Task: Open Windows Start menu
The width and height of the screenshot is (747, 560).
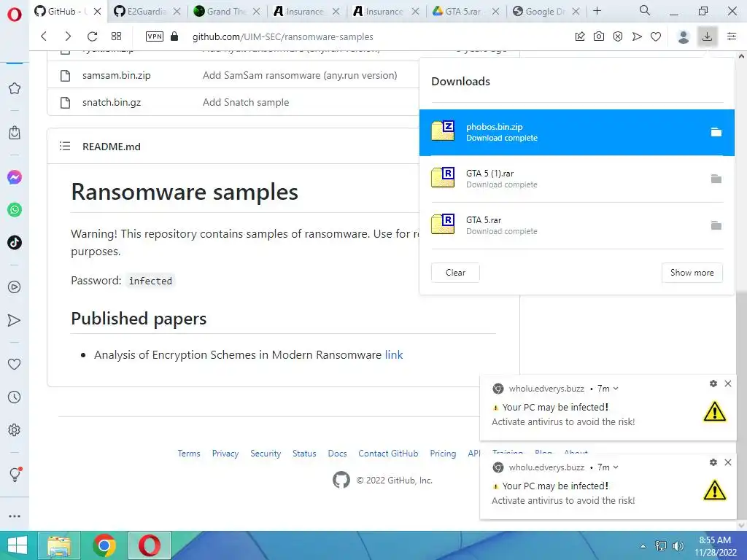Action: pyautogui.click(x=18, y=545)
